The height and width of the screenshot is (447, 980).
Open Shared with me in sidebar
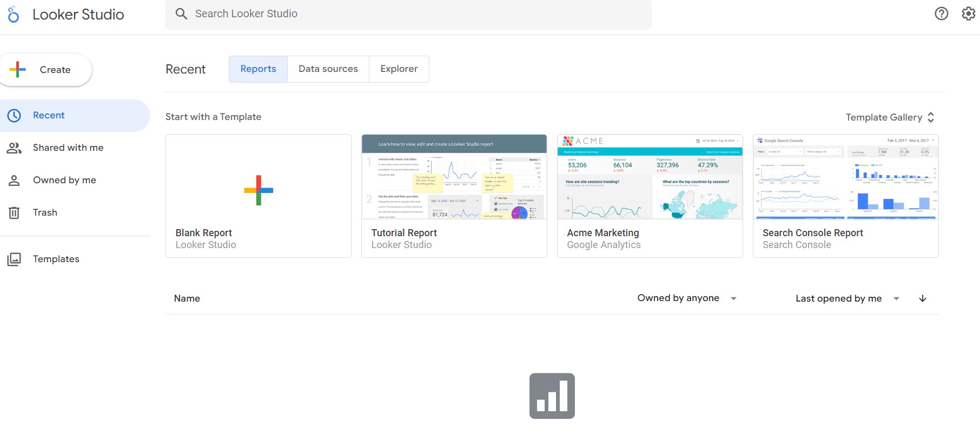click(75, 148)
